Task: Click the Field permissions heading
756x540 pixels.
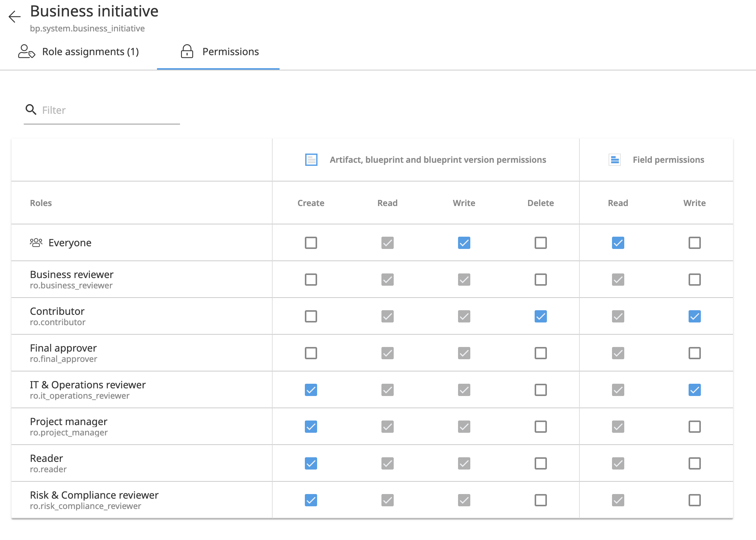Action: point(668,160)
